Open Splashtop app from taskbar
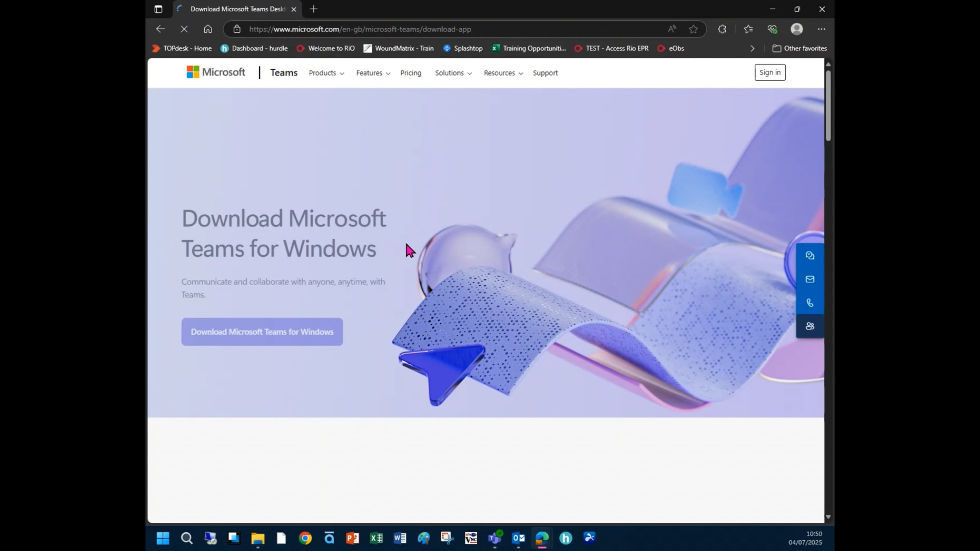Screen dimensions: 980x551 click(x=589, y=538)
